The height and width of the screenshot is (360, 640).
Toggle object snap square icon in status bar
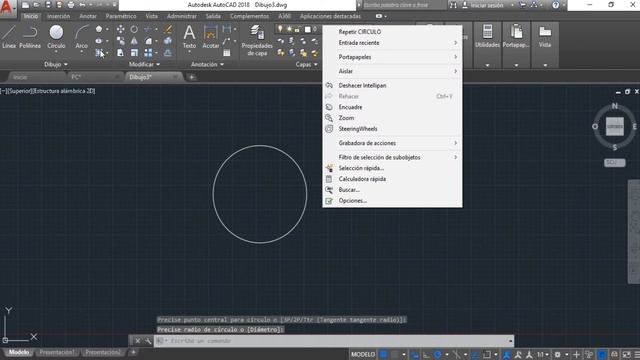[x=487, y=354]
